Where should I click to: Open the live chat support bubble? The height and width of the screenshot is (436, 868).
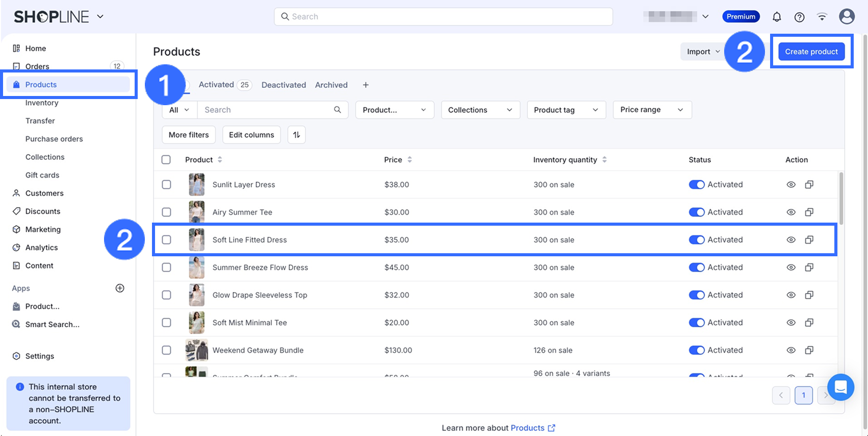[x=840, y=387]
